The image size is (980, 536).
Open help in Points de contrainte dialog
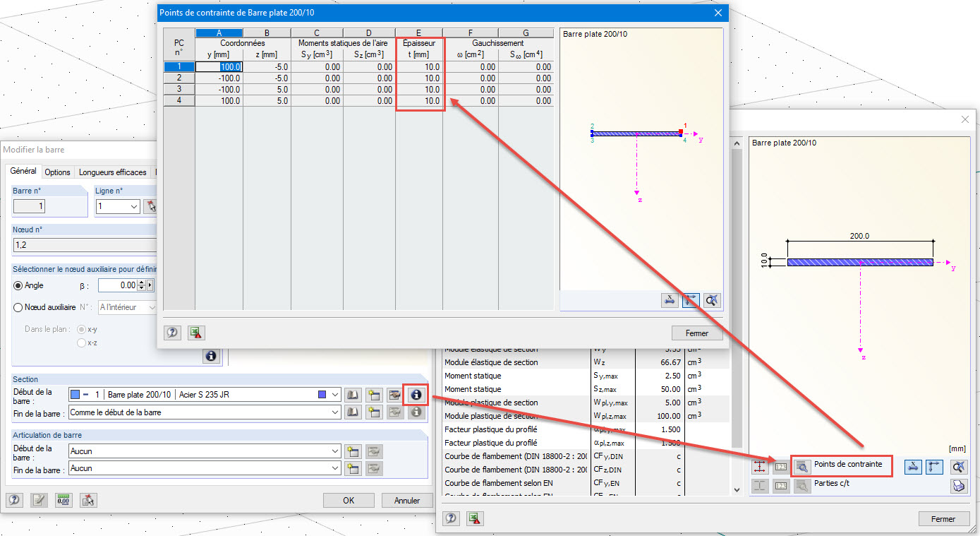pos(172,333)
